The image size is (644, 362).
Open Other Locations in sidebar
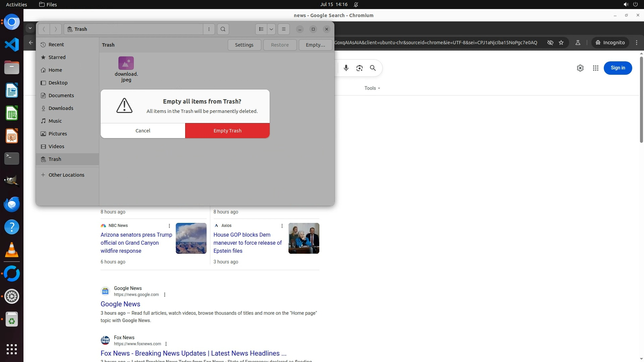66,175
